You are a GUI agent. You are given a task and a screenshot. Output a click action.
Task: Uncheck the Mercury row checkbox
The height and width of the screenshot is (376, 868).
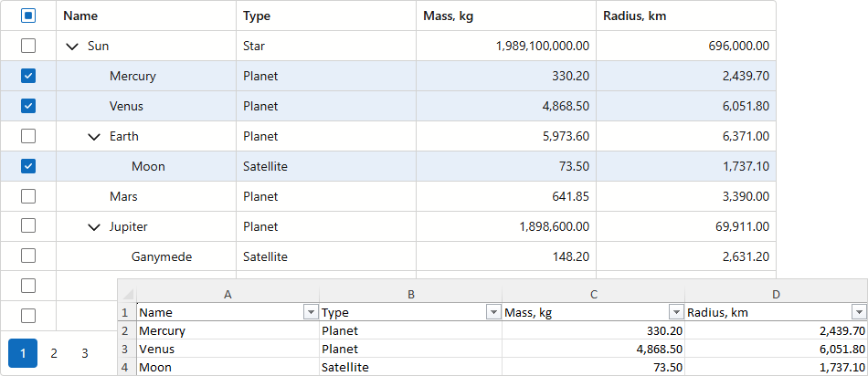[x=28, y=76]
